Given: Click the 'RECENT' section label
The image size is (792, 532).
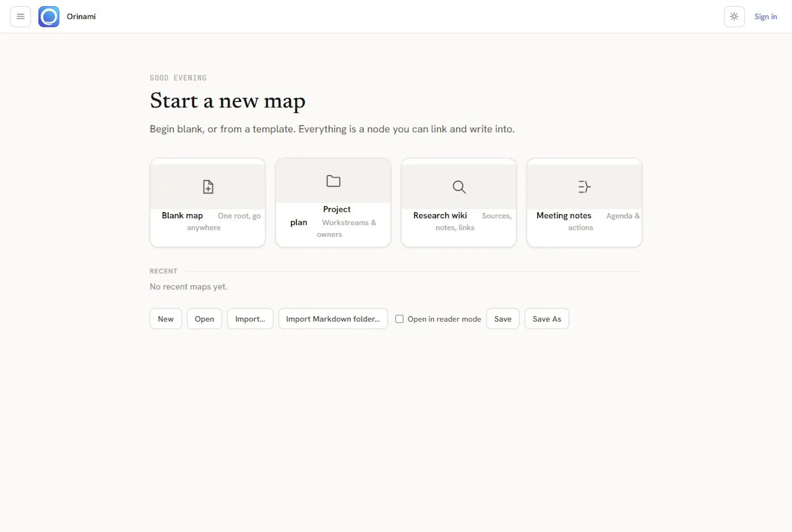Looking at the screenshot, I should coord(163,271).
